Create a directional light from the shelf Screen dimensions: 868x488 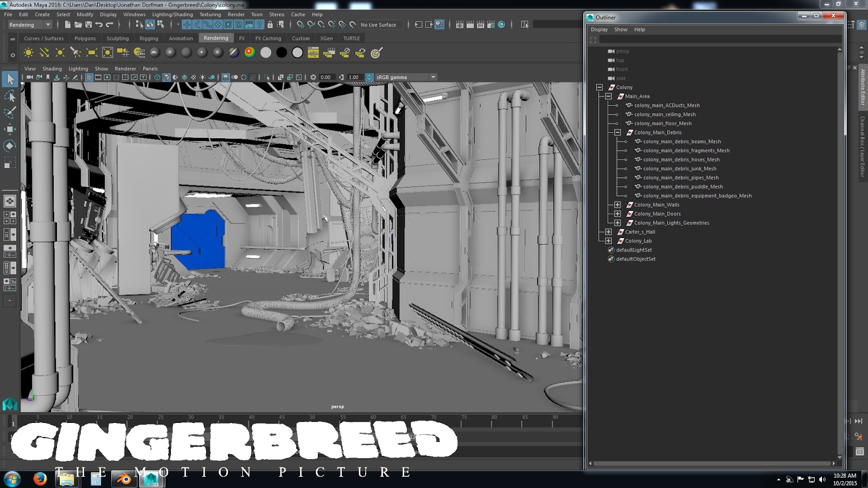[x=44, y=53]
